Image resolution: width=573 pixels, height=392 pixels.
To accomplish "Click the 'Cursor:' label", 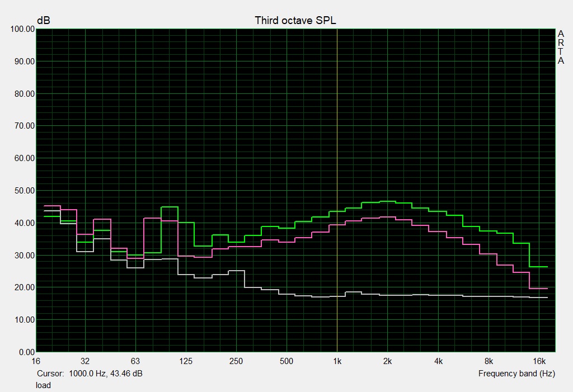I will coord(50,374).
